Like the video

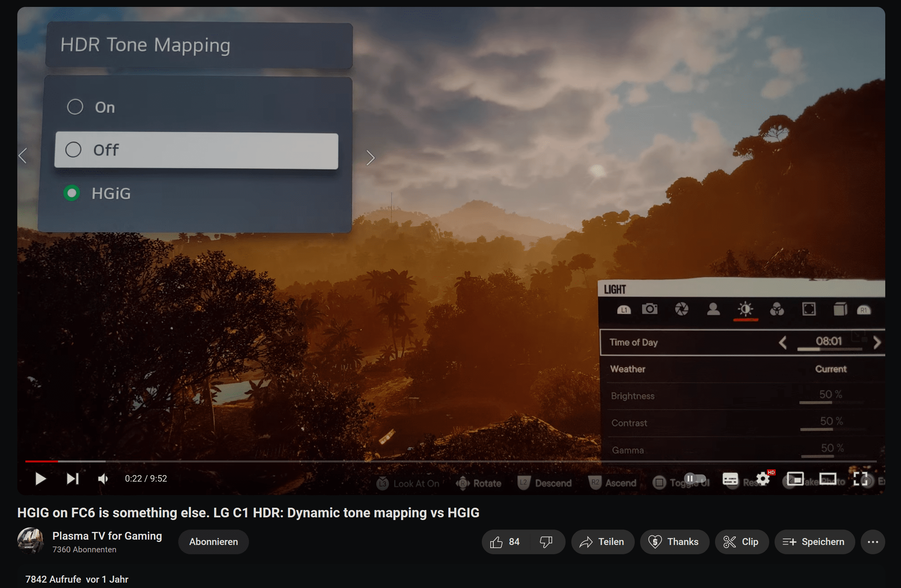[x=505, y=542]
